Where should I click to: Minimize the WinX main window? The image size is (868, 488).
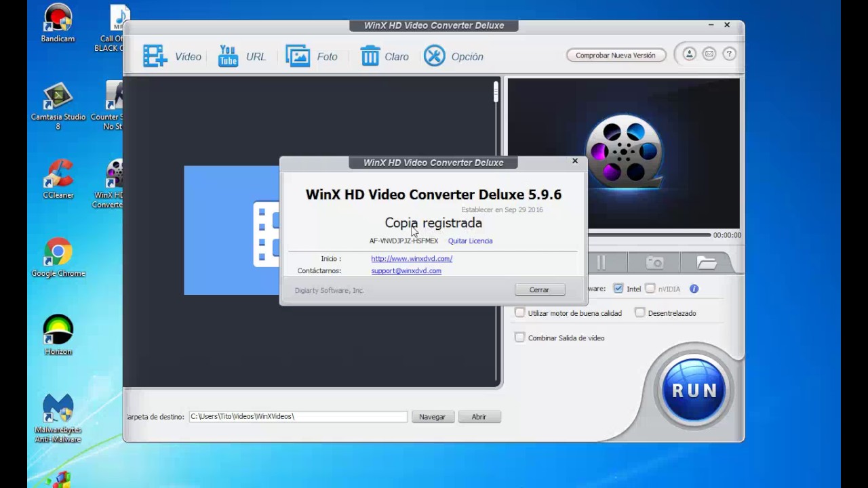(711, 25)
